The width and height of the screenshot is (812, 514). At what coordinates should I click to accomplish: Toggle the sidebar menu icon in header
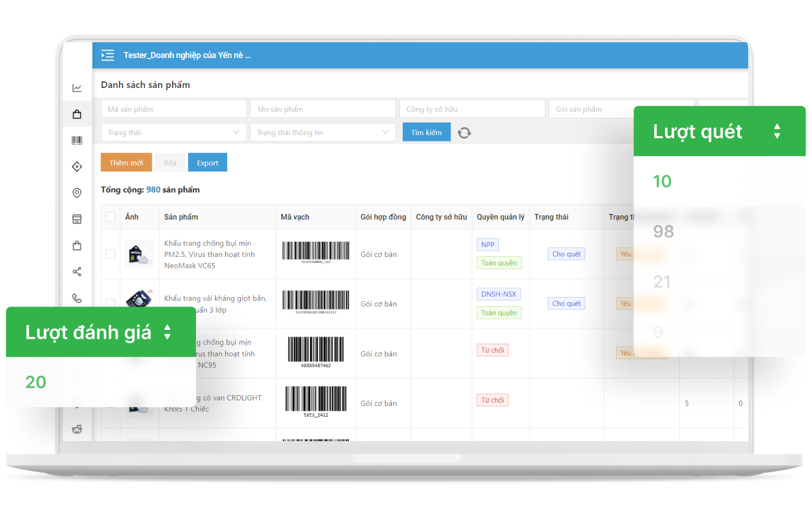pyautogui.click(x=108, y=56)
